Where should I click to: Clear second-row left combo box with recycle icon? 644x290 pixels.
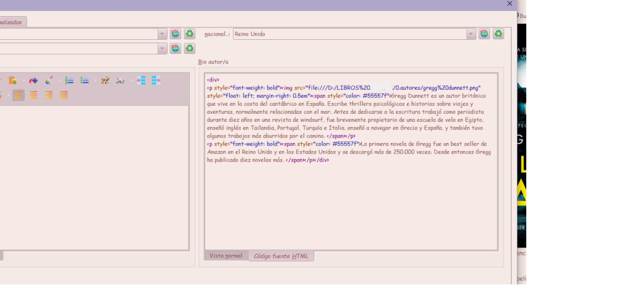189,48
